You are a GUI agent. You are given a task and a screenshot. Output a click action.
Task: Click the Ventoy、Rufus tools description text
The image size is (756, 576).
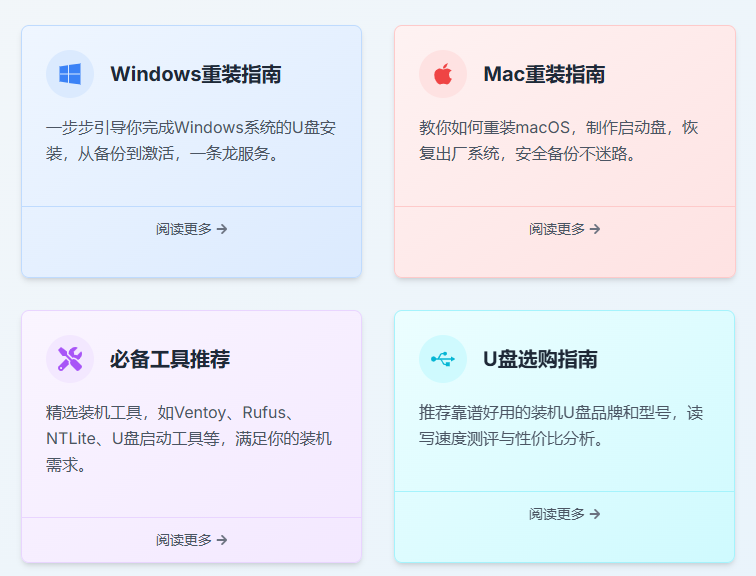tap(189, 439)
